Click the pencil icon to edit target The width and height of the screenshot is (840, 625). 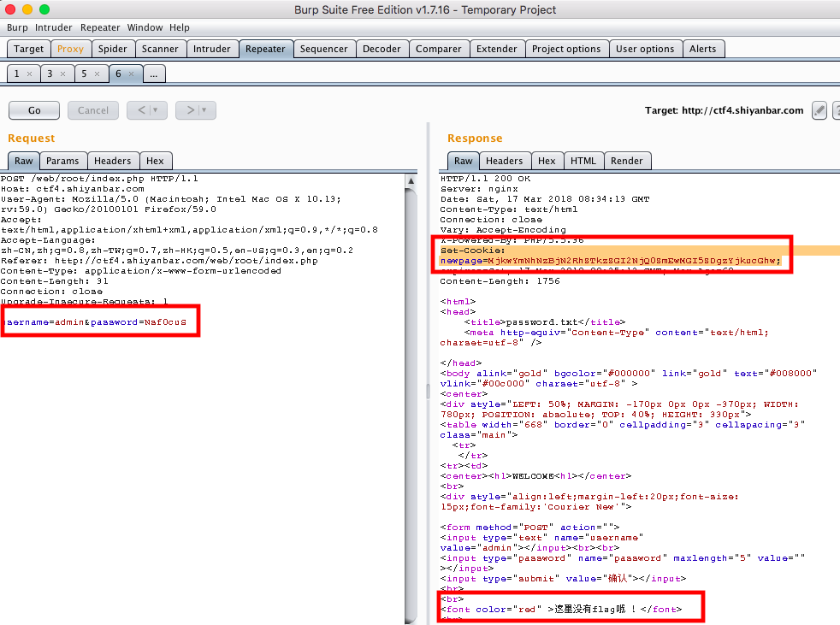tap(819, 110)
